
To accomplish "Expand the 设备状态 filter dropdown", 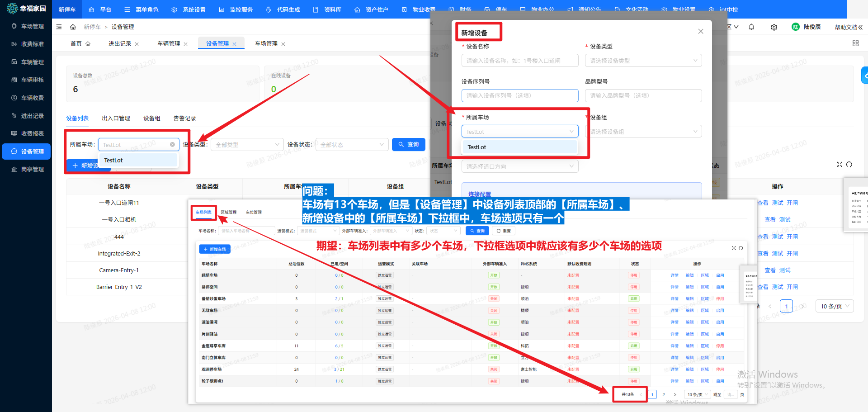I will [352, 145].
